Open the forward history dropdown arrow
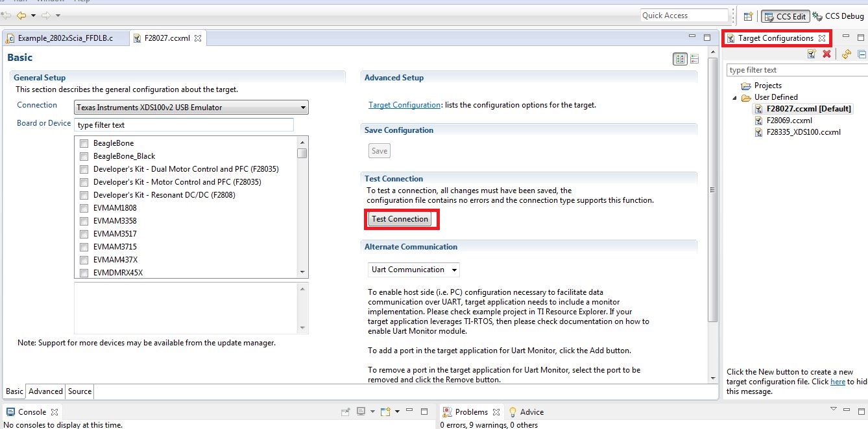868x429 pixels. coord(58,16)
